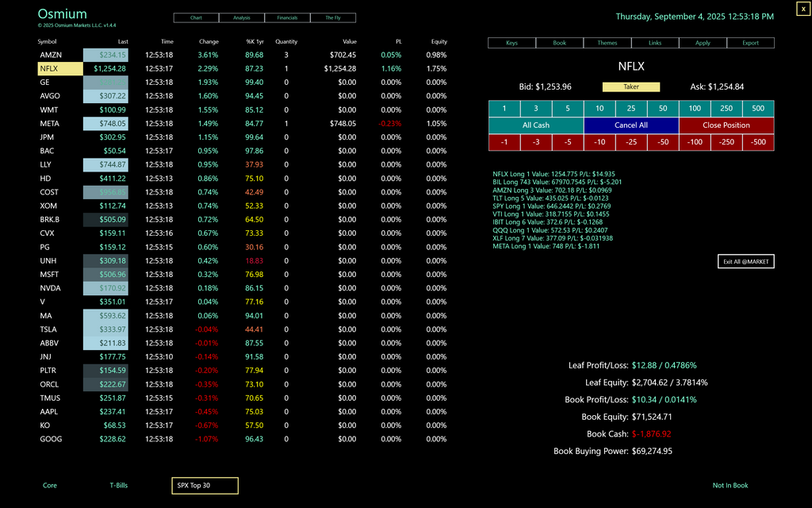Click the Not In Book filter
The image size is (812, 508).
pyautogui.click(x=730, y=485)
